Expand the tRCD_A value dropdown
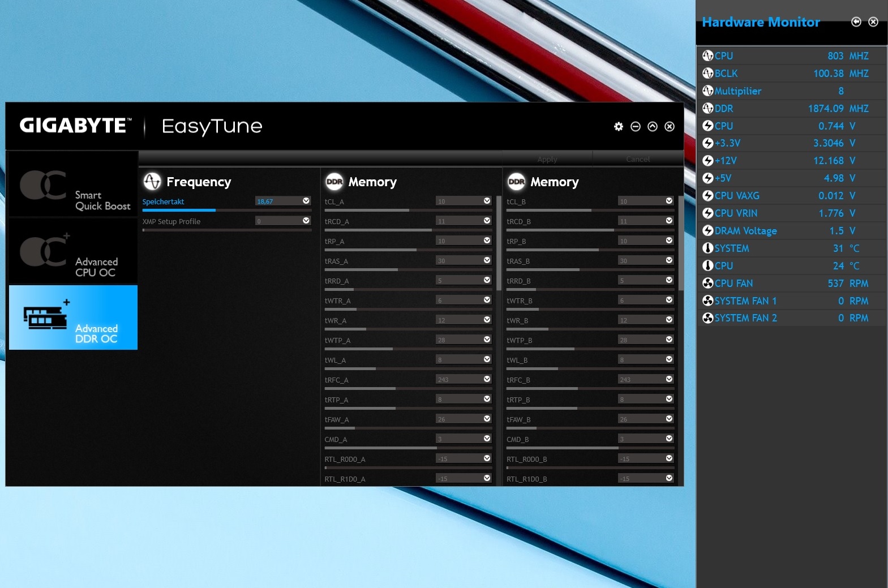The height and width of the screenshot is (588, 888). pos(487,221)
